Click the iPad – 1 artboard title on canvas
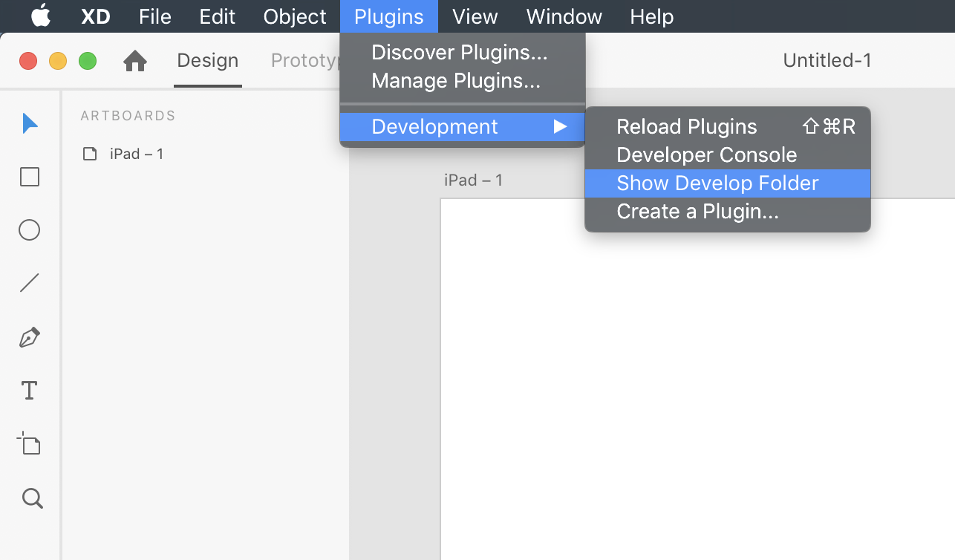955x560 pixels. pos(473,180)
